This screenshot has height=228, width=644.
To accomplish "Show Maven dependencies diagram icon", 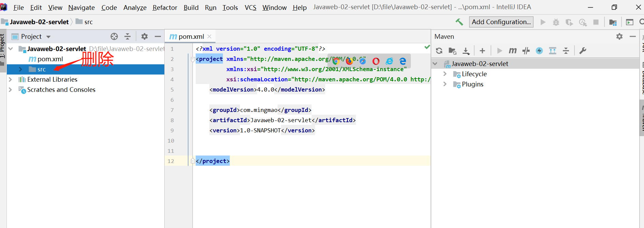I will (553, 51).
